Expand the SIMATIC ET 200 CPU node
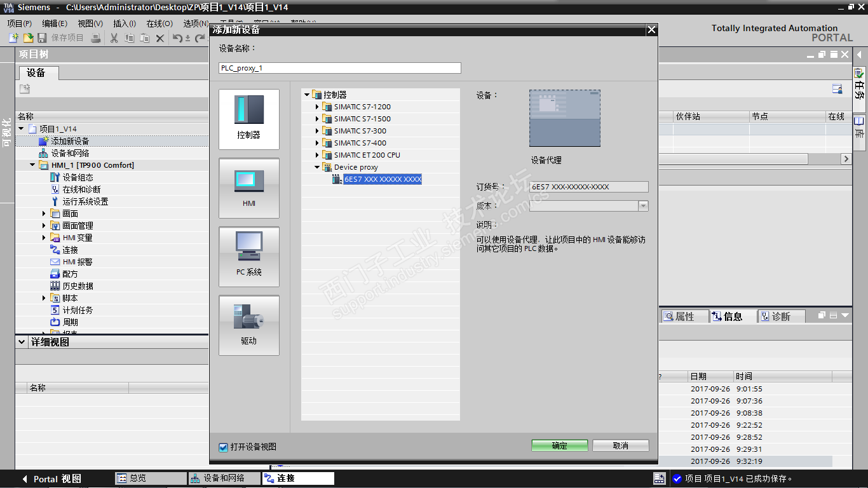This screenshot has width=868, height=488. 318,155
